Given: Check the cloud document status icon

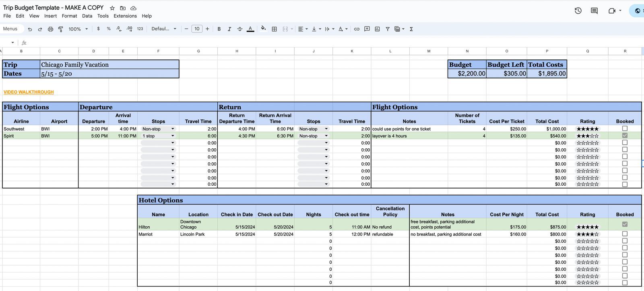Looking at the screenshot, I should 133,8.
